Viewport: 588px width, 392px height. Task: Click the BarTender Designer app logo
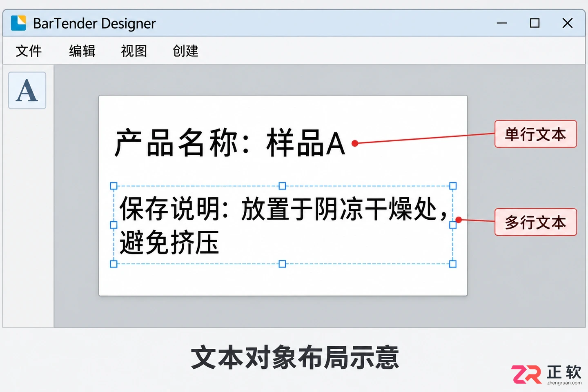click(18, 23)
